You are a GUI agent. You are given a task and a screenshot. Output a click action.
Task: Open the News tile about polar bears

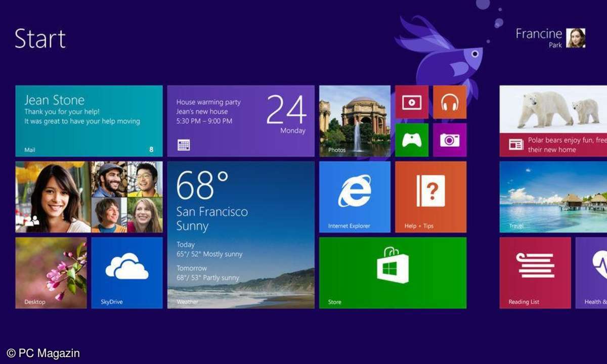click(553, 121)
